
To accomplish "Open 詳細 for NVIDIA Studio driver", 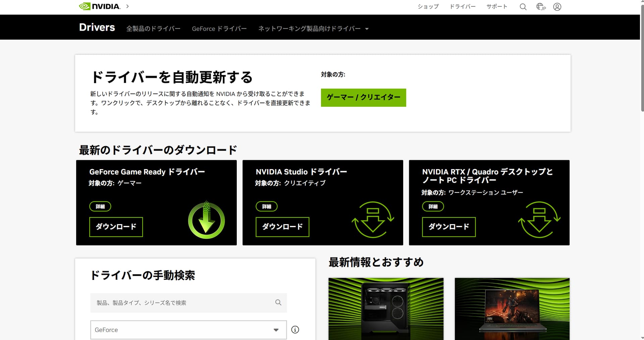I will [267, 206].
